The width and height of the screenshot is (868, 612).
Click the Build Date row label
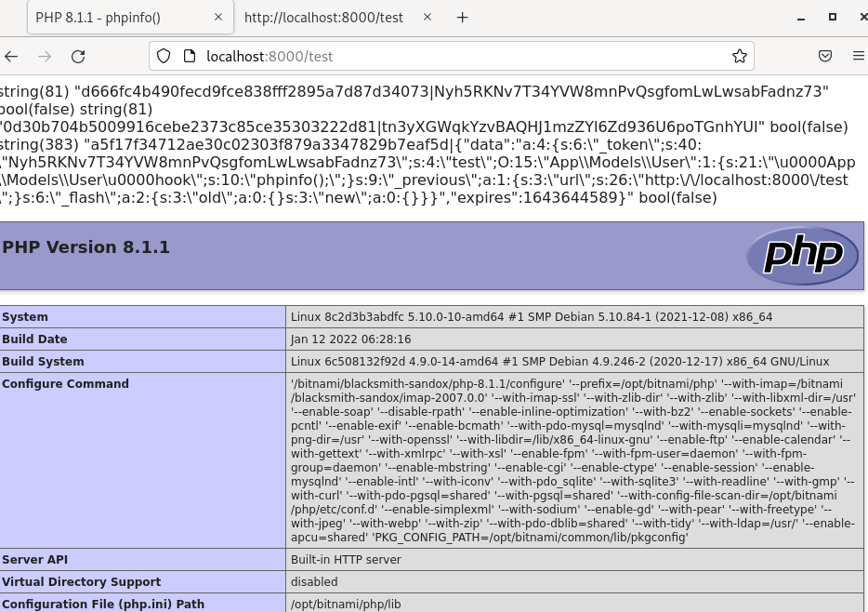point(34,339)
